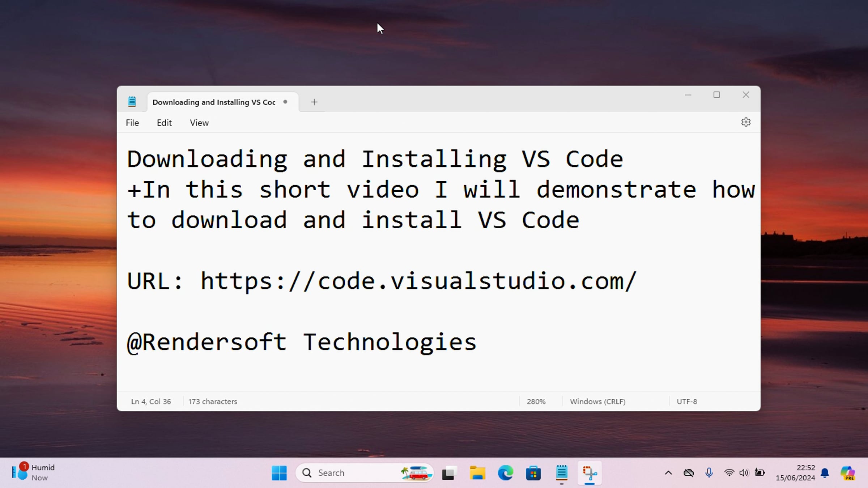This screenshot has height=488, width=868.
Task: Open File Explorer on the taskbar
Action: [477, 473]
